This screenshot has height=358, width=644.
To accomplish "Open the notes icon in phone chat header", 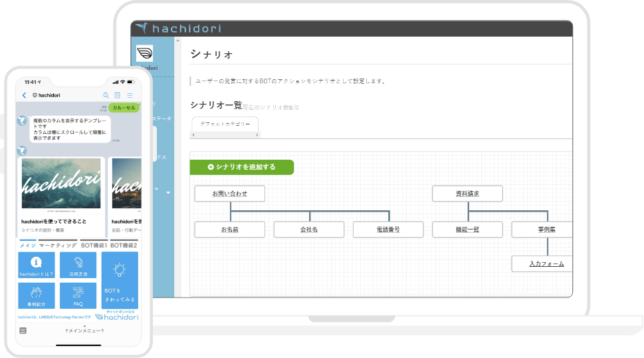I will point(118,95).
